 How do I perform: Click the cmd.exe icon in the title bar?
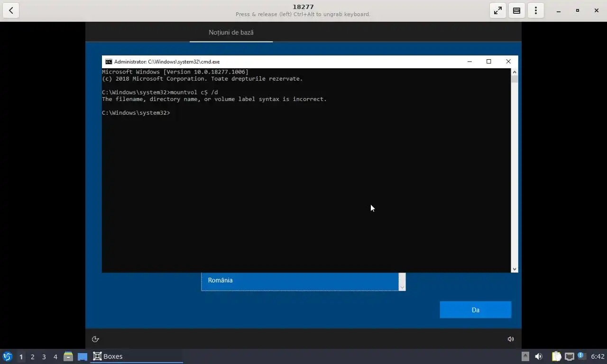(109, 62)
